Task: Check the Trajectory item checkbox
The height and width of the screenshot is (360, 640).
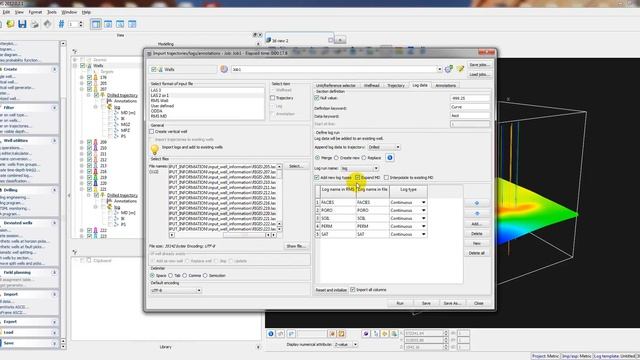Action: pos(273,98)
